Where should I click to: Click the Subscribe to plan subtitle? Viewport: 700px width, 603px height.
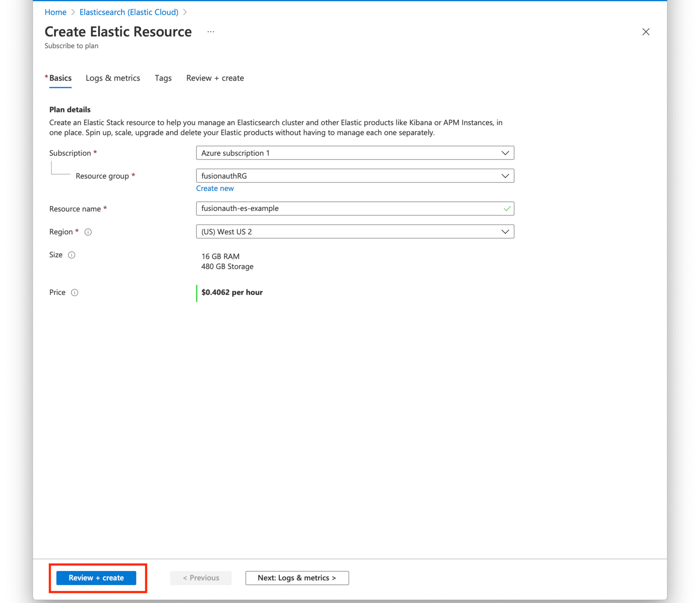pyautogui.click(x=71, y=46)
